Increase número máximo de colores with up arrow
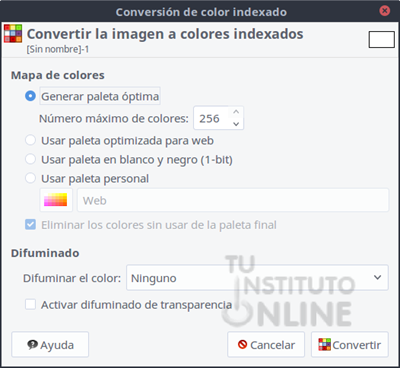The image size is (400, 368). click(236, 112)
